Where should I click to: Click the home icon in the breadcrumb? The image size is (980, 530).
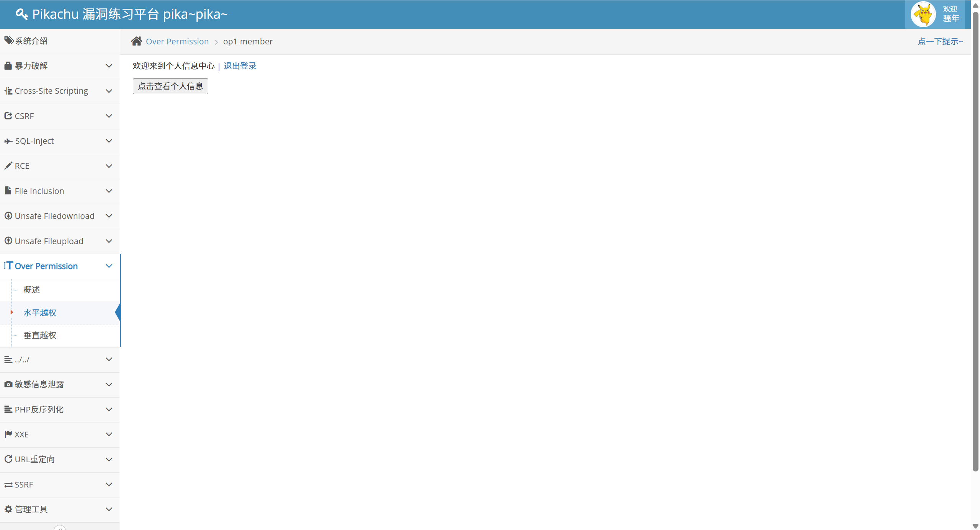(x=137, y=41)
